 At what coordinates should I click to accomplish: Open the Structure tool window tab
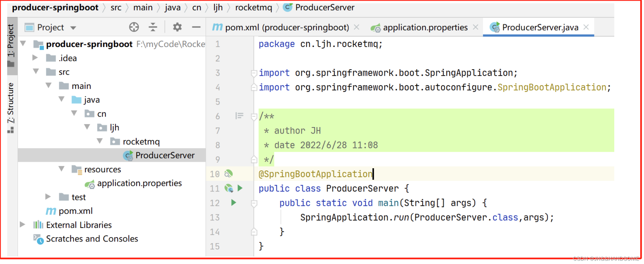tap(11, 108)
